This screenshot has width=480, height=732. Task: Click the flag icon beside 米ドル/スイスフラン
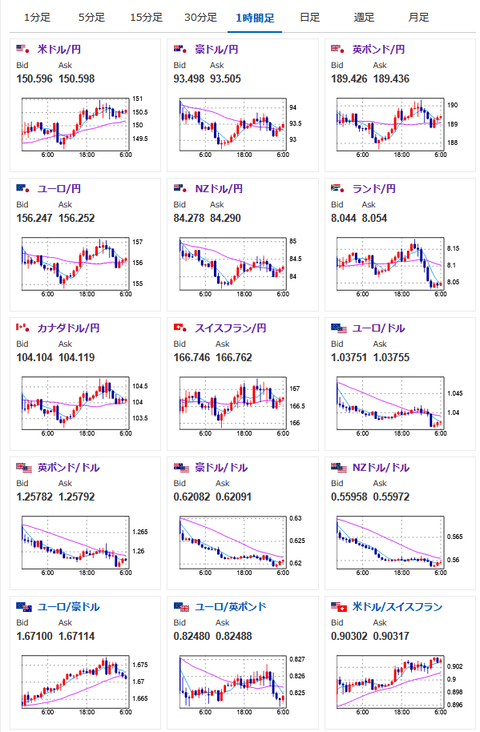(339, 607)
